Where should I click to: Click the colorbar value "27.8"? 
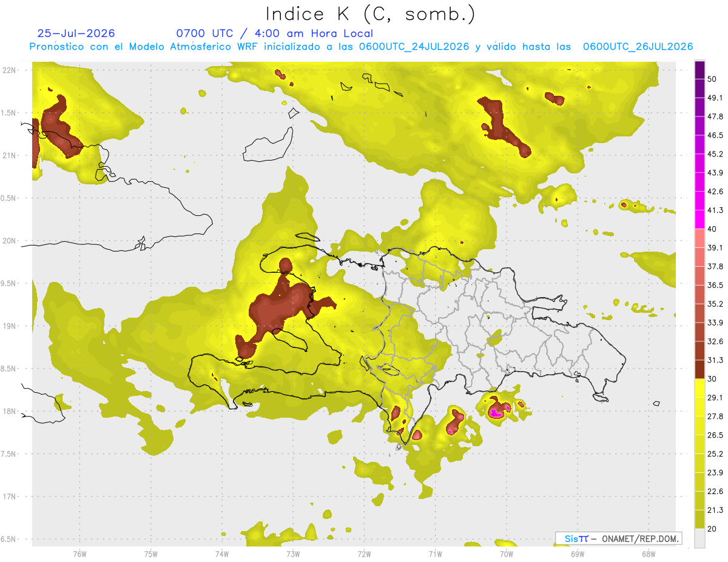coord(715,416)
